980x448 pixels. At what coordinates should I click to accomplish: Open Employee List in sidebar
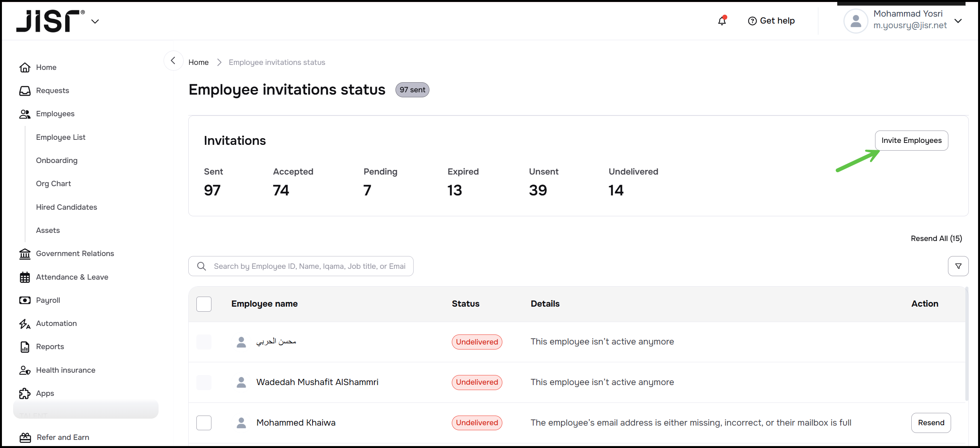pos(61,137)
